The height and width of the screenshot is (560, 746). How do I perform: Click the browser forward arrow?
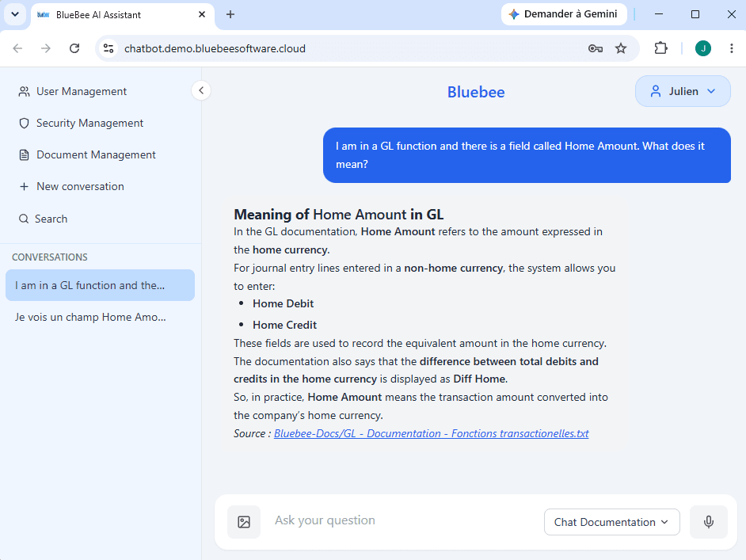(46, 48)
